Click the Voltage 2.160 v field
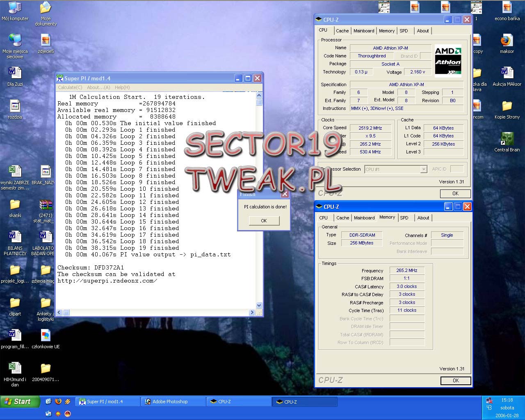The width and height of the screenshot is (525, 420). [x=418, y=72]
